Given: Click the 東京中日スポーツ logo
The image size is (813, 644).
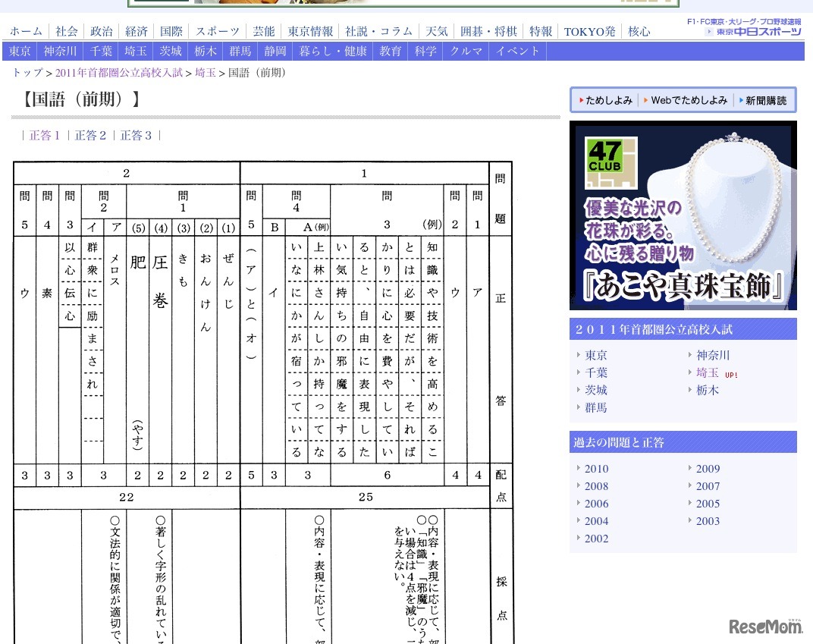Looking at the screenshot, I should pyautogui.click(x=755, y=33).
